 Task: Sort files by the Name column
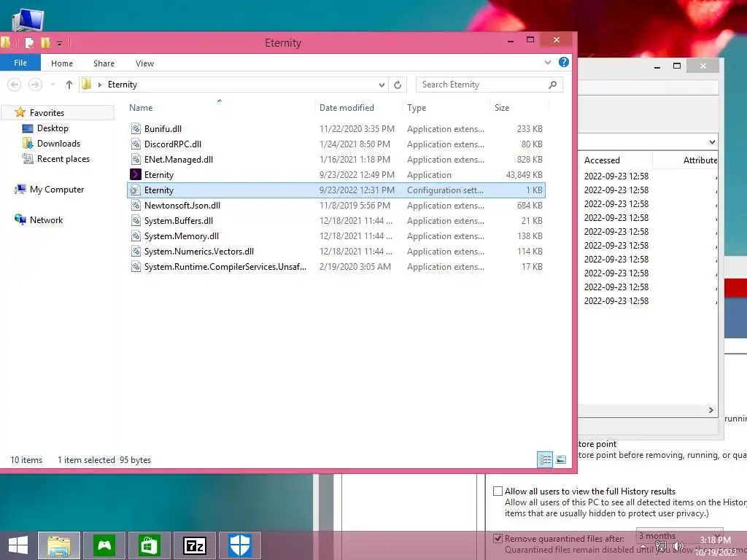pyautogui.click(x=141, y=108)
